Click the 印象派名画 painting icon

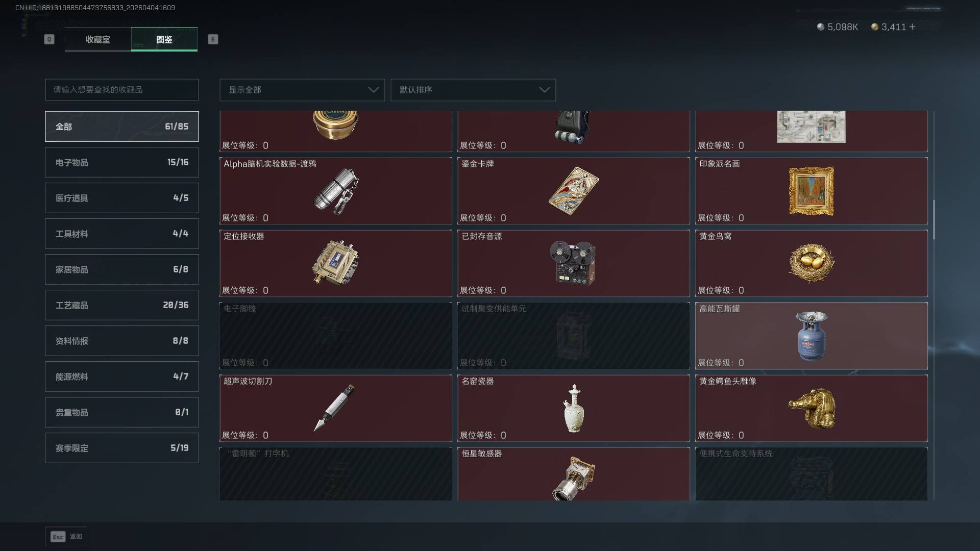[x=811, y=191]
